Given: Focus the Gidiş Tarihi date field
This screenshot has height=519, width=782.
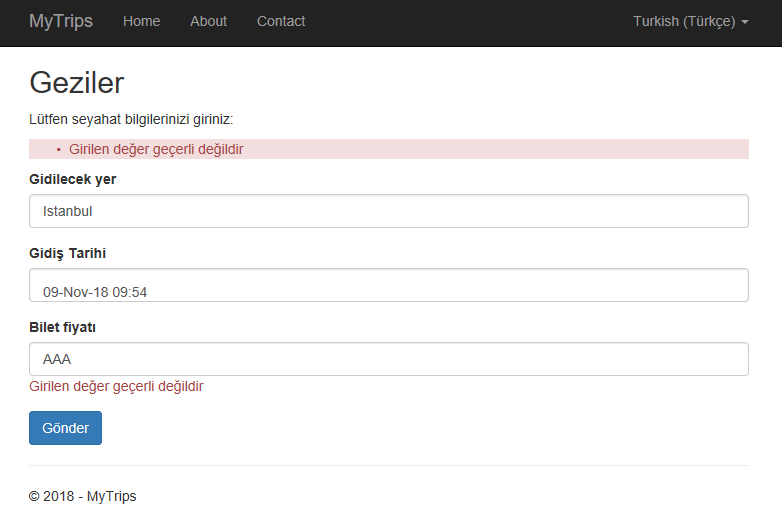Looking at the screenshot, I should point(389,285).
